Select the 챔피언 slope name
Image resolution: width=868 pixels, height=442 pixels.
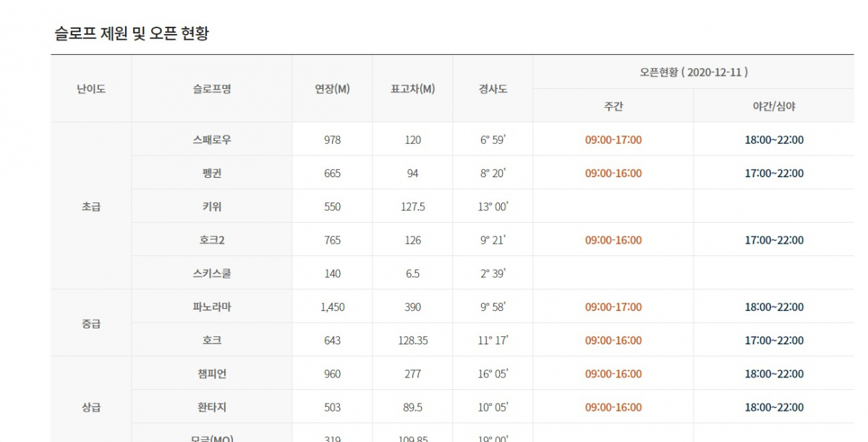[212, 374]
